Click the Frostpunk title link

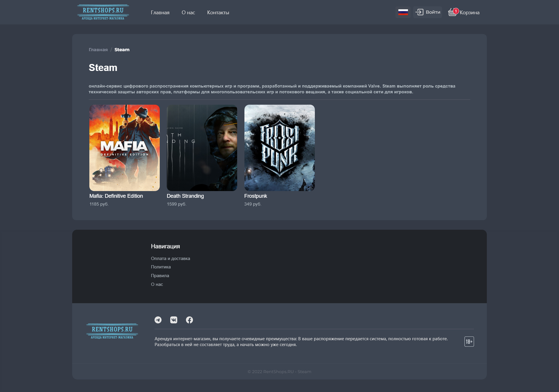[255, 196]
